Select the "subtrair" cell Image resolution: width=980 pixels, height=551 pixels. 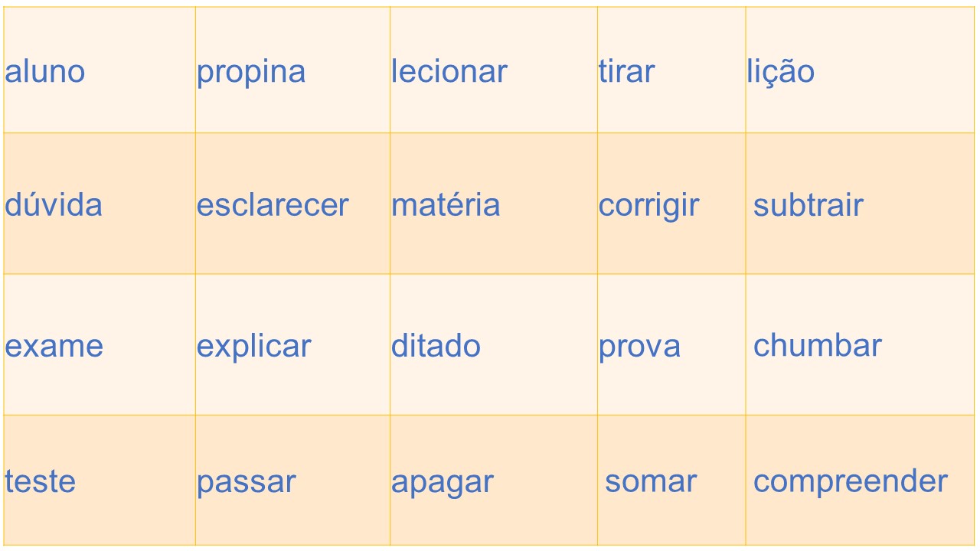click(x=808, y=205)
